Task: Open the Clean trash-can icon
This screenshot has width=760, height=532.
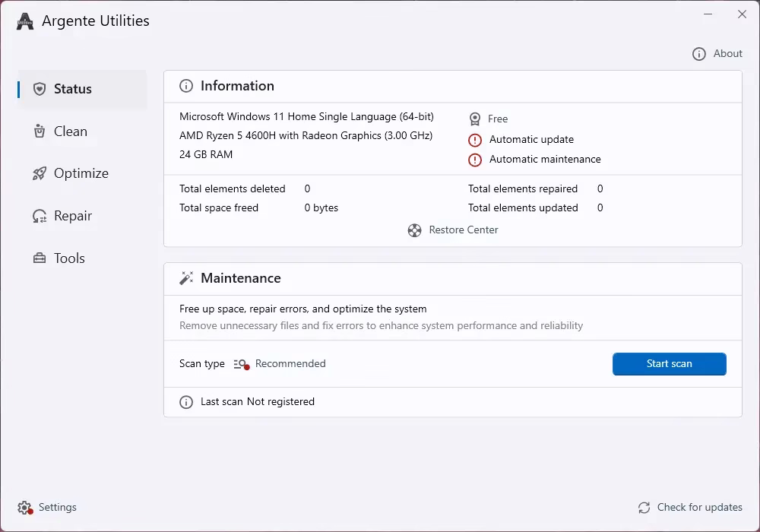Action: pyautogui.click(x=39, y=131)
